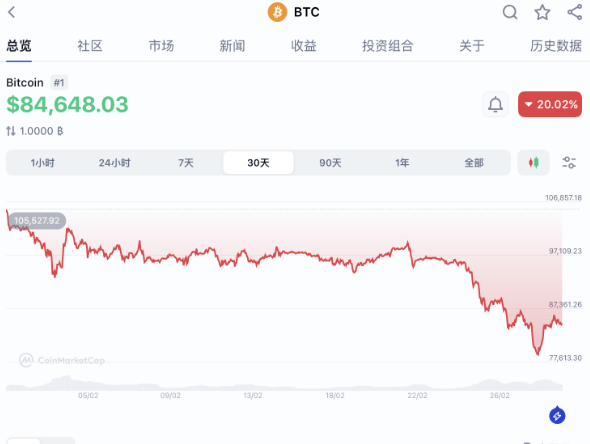
Task: Tap the back arrow icon
Action: pos(12,12)
